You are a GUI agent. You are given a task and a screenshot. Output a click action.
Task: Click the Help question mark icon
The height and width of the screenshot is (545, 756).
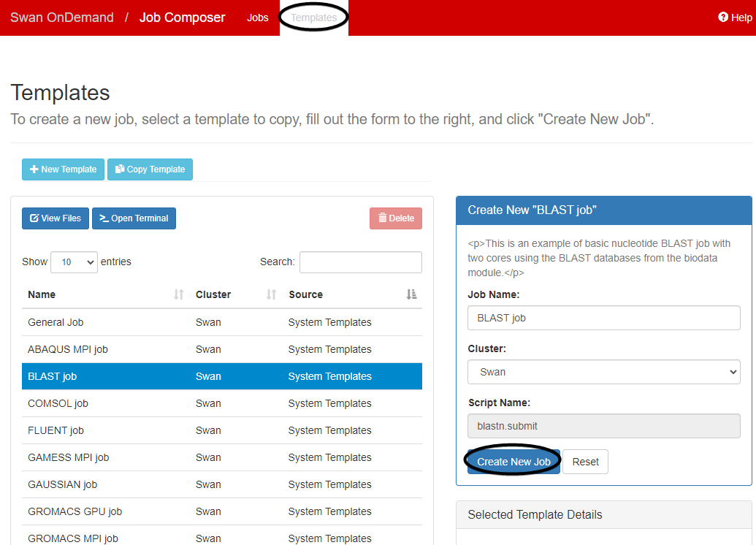pos(723,18)
